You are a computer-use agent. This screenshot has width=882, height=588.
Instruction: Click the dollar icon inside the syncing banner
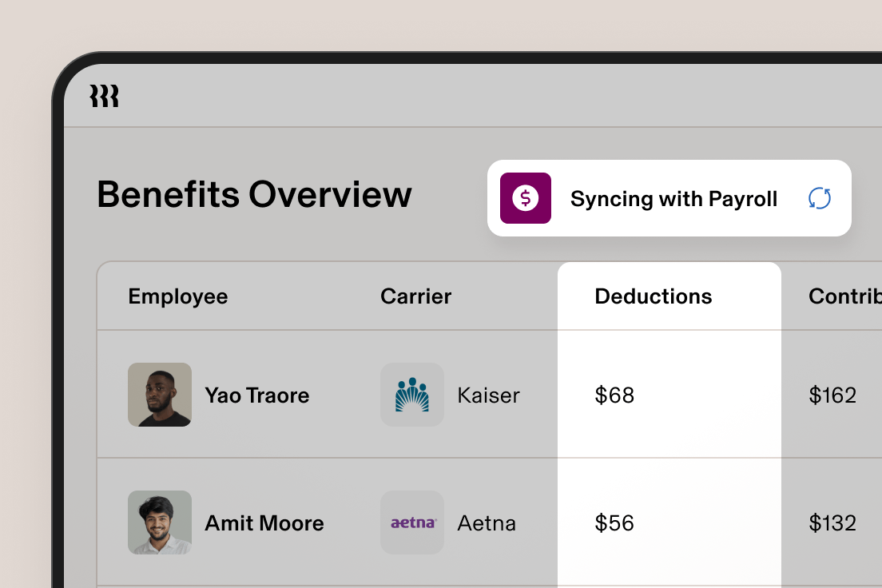[525, 198]
